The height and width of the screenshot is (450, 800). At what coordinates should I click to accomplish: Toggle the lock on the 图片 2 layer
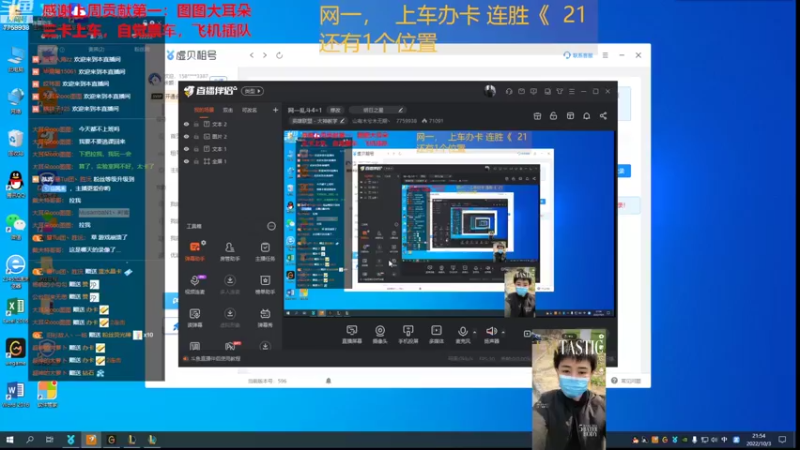pyautogui.click(x=196, y=137)
